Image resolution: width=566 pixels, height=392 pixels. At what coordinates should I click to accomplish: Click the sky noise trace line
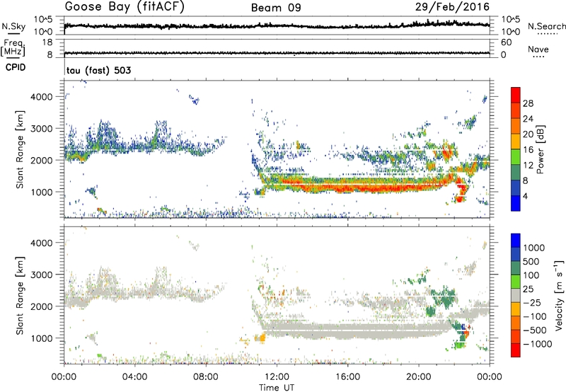(x=277, y=25)
